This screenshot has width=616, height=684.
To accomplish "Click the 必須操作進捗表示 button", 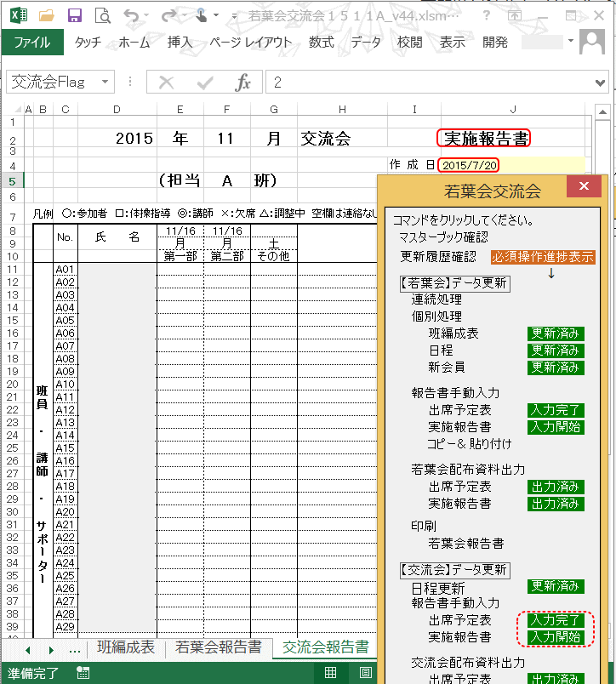I will [542, 257].
